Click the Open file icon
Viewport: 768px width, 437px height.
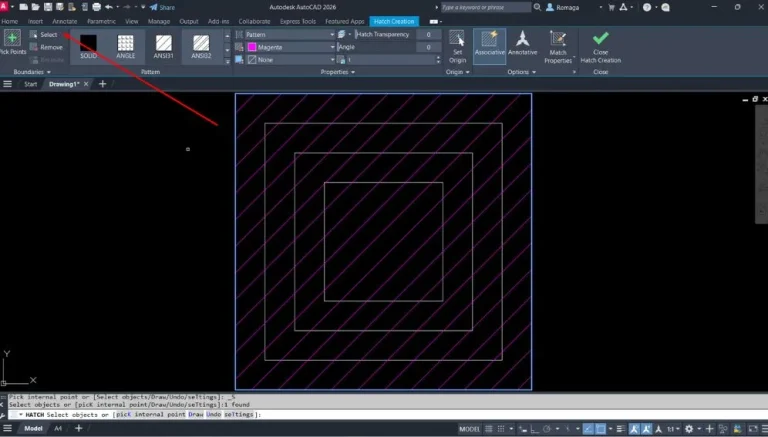[x=36, y=7]
